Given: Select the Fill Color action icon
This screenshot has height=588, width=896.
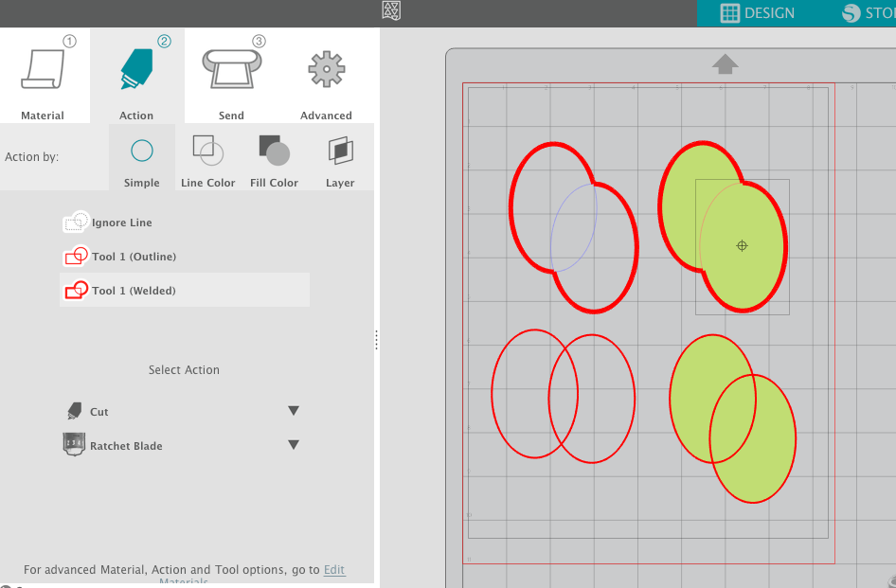Looking at the screenshot, I should pyautogui.click(x=274, y=150).
